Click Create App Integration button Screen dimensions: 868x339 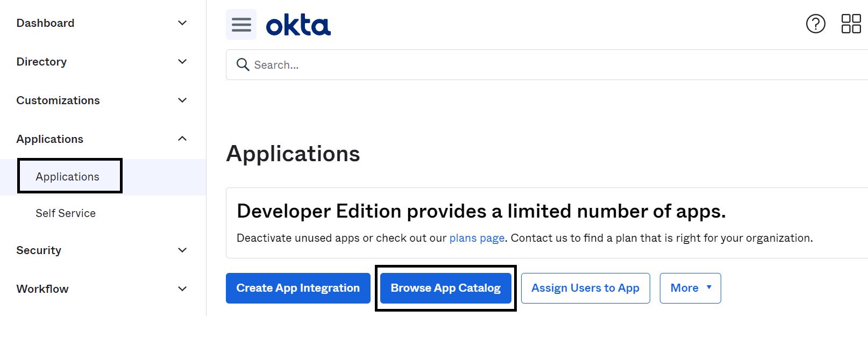[298, 288]
